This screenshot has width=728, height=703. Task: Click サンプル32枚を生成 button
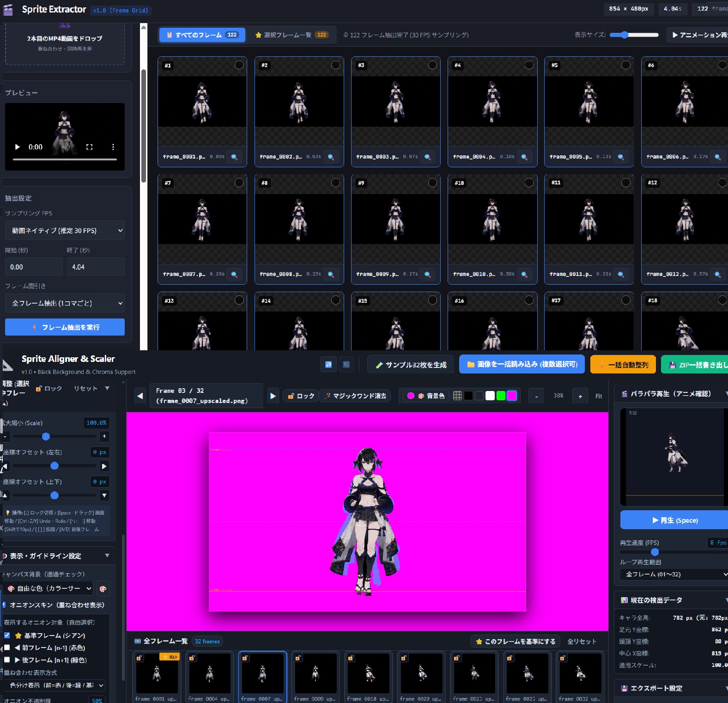pyautogui.click(x=411, y=365)
